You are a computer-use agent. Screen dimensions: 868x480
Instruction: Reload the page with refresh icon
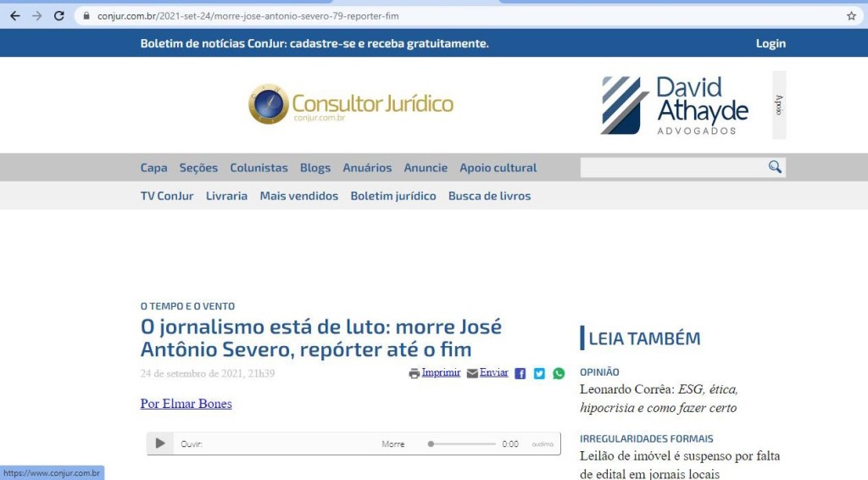tap(58, 16)
